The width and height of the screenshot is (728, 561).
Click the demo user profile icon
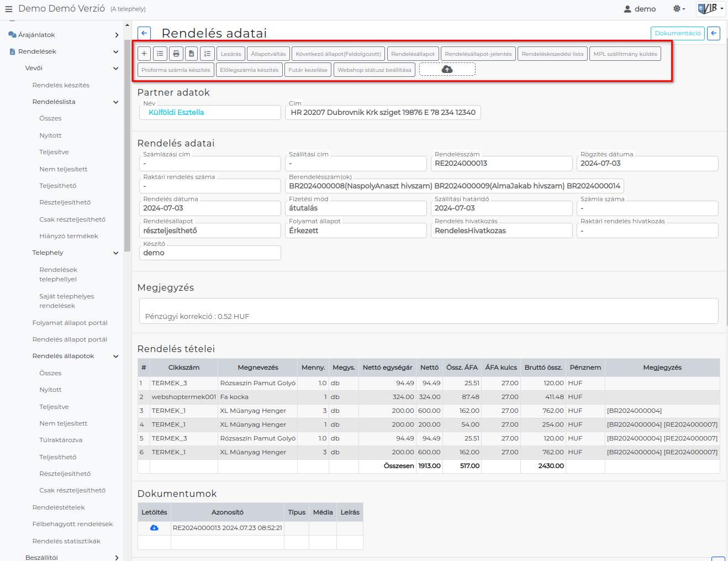627,9
